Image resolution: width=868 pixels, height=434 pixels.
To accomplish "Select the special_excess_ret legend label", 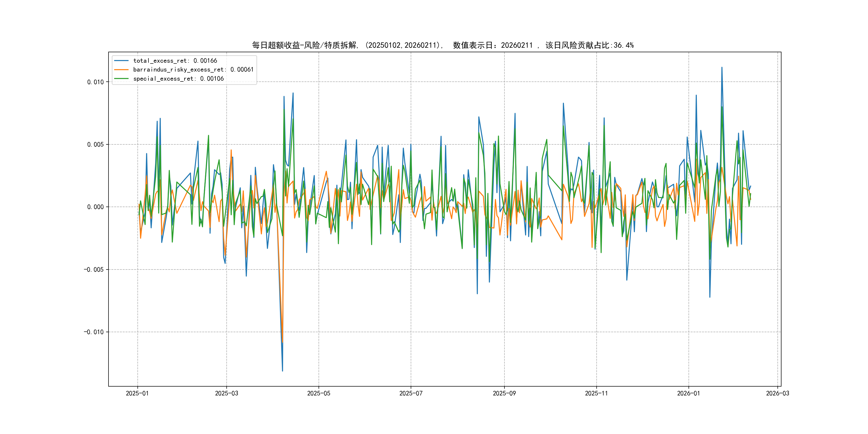I will point(178,78).
